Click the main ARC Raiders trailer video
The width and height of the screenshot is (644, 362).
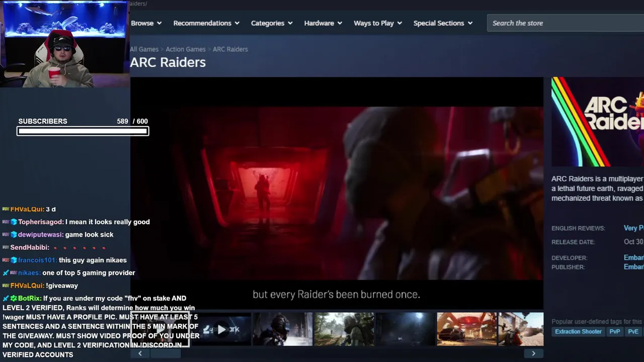337,193
